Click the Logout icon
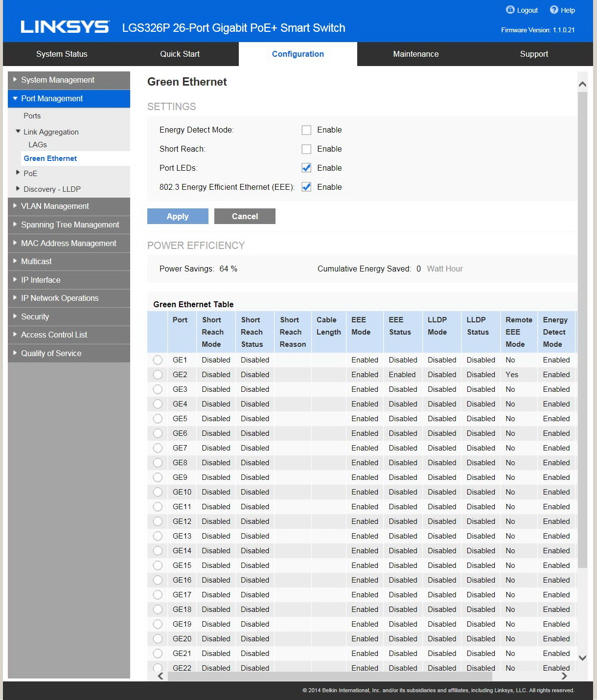Screen dimensions: 597x700 pos(510,10)
